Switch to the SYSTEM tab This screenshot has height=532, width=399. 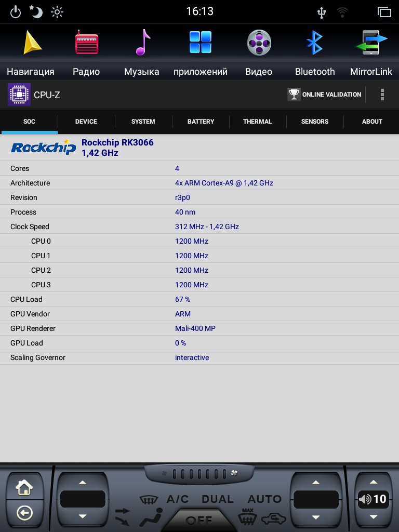143,122
